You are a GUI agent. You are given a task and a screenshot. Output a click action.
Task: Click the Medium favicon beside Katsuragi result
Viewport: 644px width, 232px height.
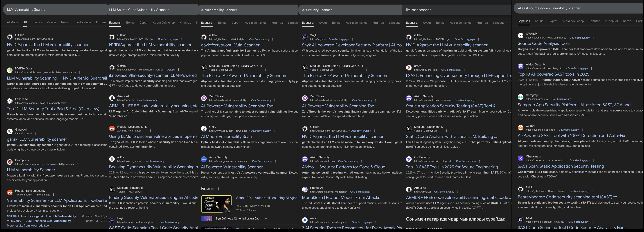pos(112,190)
